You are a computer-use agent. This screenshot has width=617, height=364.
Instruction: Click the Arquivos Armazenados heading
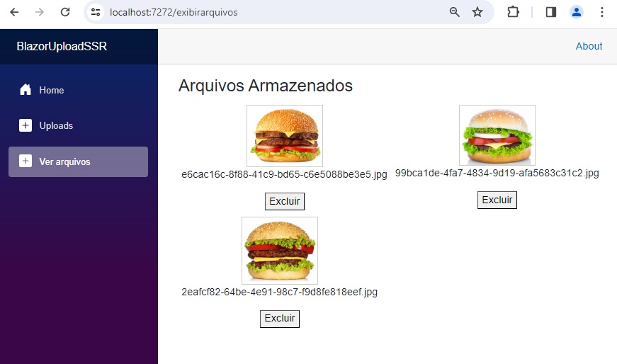pyautogui.click(x=266, y=86)
